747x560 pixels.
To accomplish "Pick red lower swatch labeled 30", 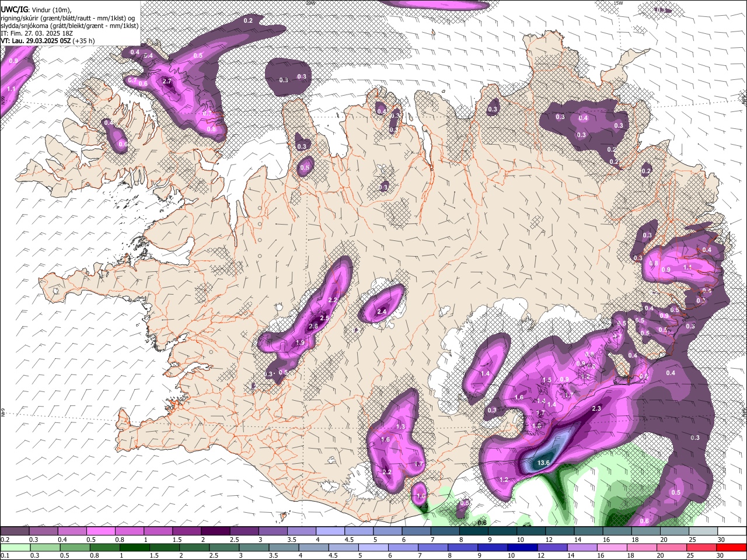I will coord(731,547).
